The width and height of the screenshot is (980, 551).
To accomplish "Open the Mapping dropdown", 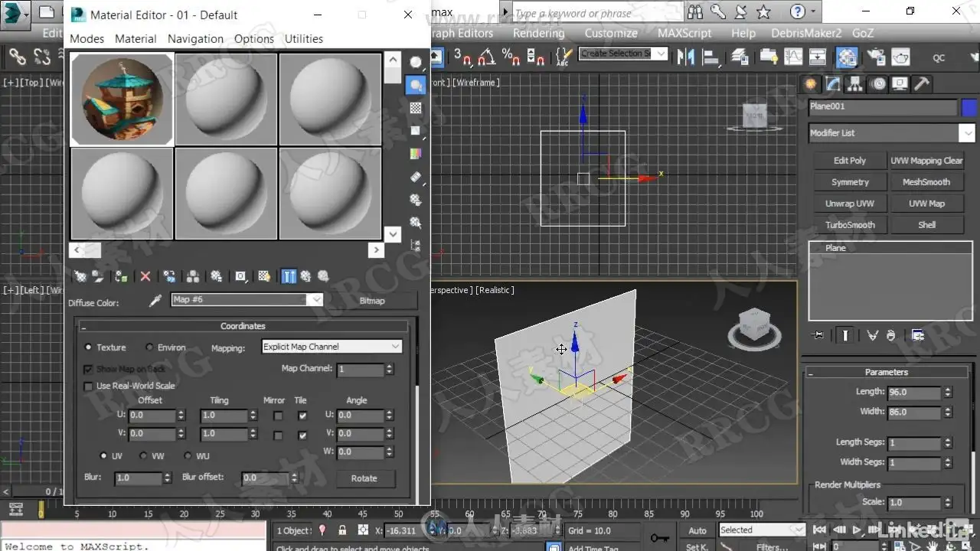I will [x=331, y=347].
